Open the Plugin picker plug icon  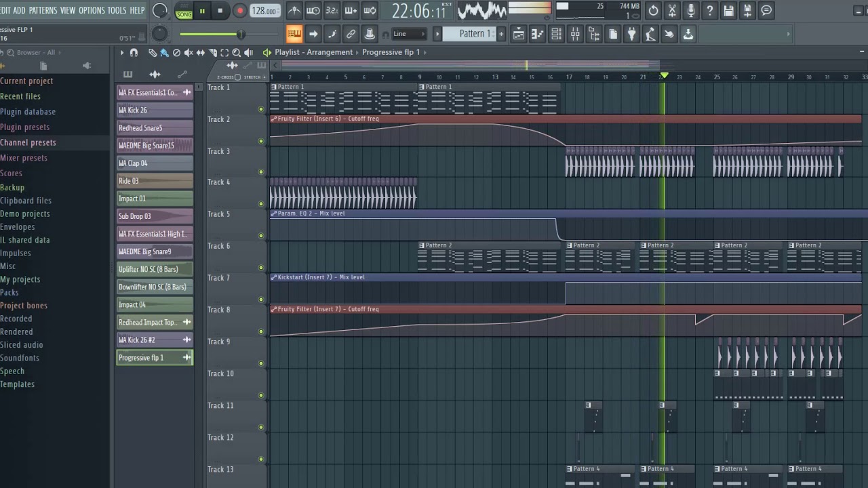coord(631,34)
